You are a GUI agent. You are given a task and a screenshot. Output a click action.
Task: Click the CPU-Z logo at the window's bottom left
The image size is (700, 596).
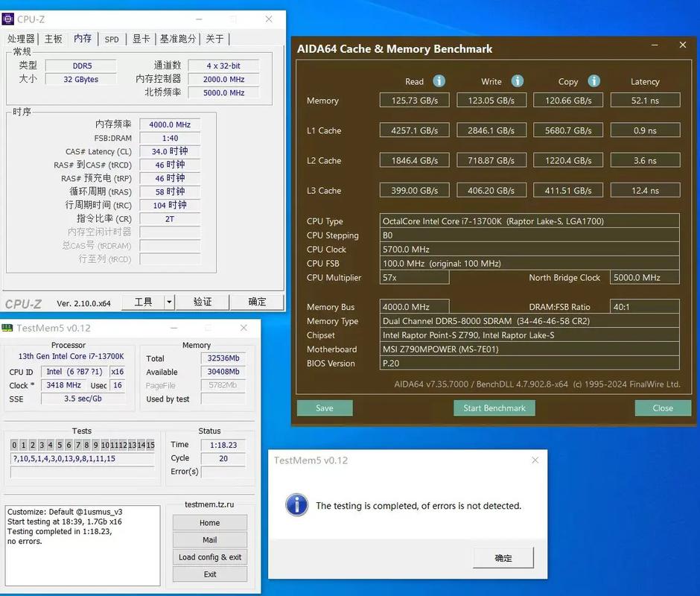pos(25,302)
